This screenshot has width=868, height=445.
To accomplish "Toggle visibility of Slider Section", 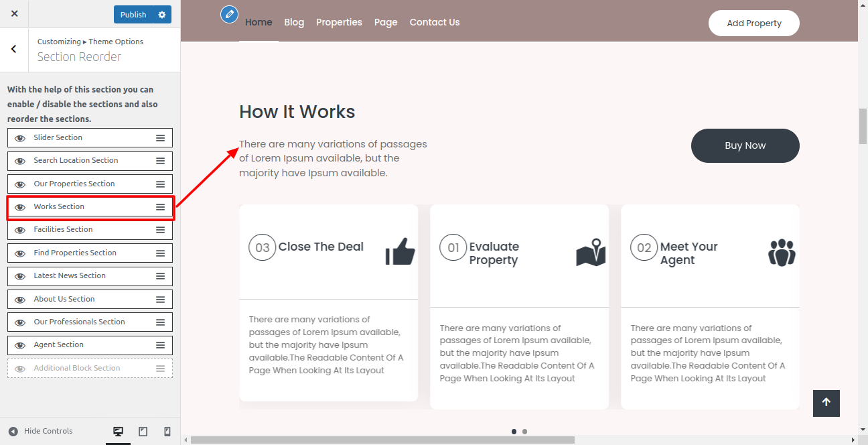I will 20,138.
